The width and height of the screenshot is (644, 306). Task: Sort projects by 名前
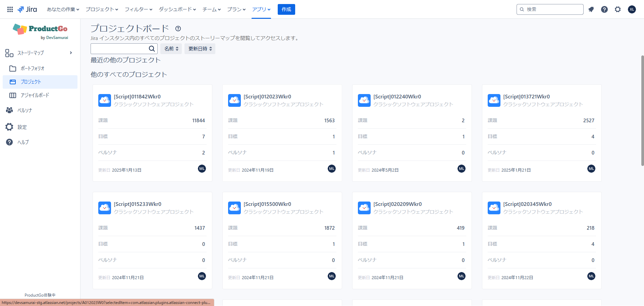pyautogui.click(x=171, y=49)
